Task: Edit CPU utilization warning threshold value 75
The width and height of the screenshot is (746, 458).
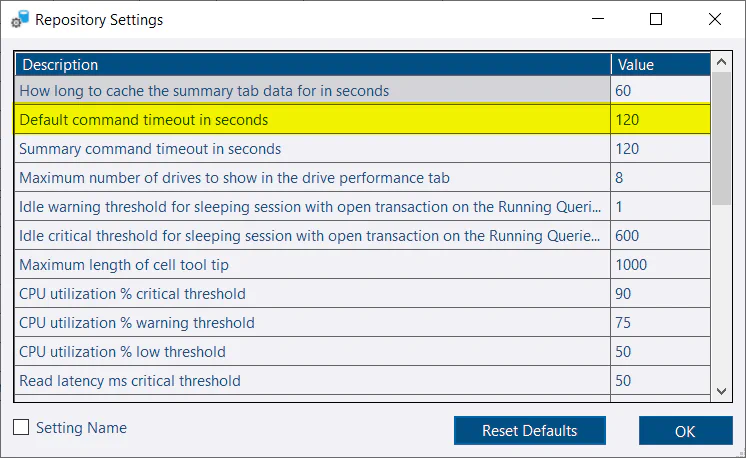Action: (x=660, y=323)
